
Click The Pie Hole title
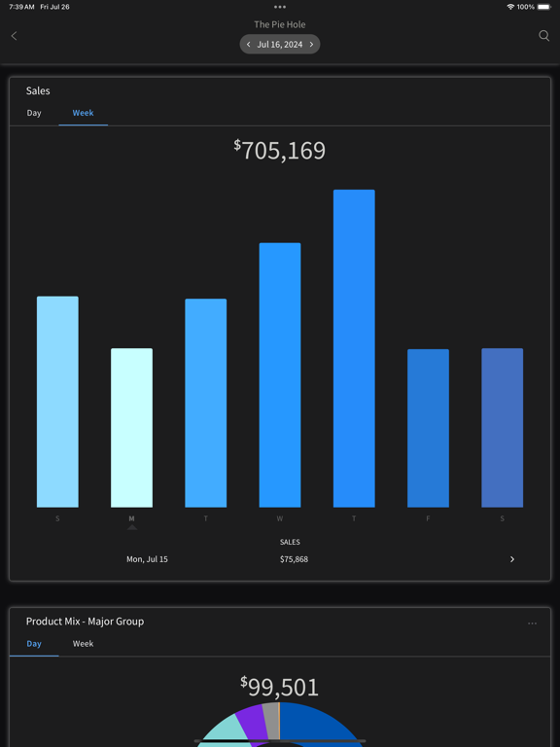point(280,24)
